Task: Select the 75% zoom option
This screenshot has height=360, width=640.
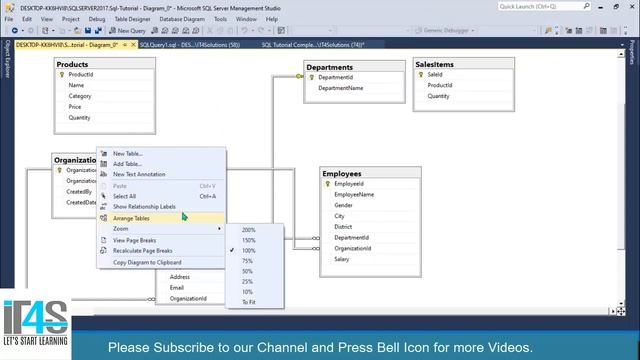Action: point(247,261)
